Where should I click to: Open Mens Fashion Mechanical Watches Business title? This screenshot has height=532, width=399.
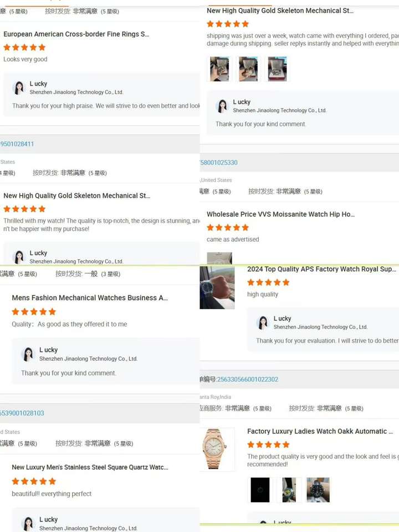click(x=90, y=298)
